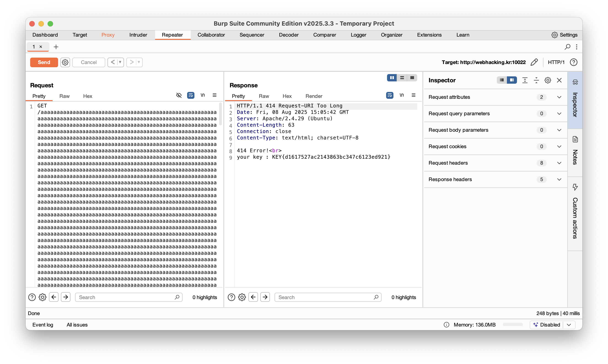Open Repeater send settings gear
This screenshot has height=364, width=608.
click(65, 62)
